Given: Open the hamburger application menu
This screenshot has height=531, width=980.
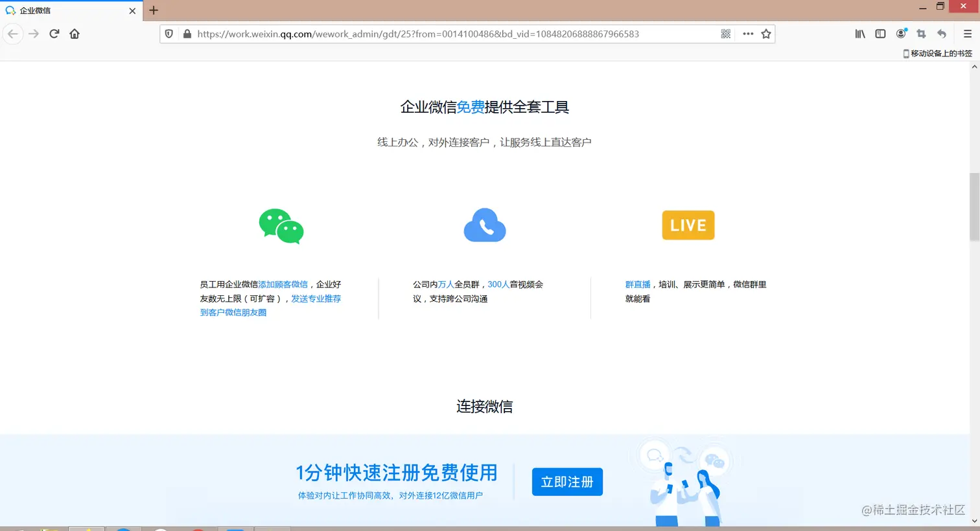Looking at the screenshot, I should 967,34.
